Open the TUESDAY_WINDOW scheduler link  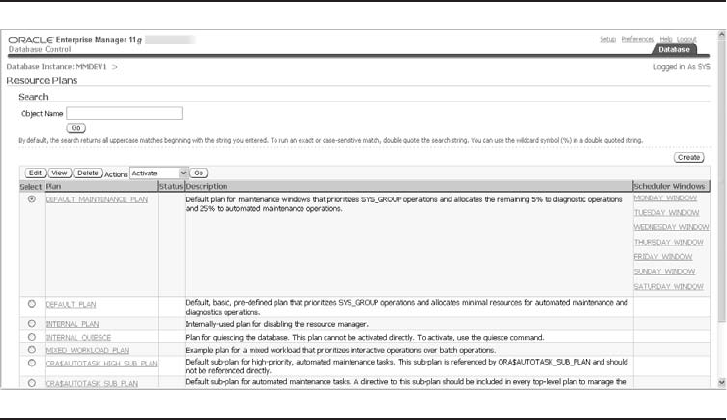point(666,212)
